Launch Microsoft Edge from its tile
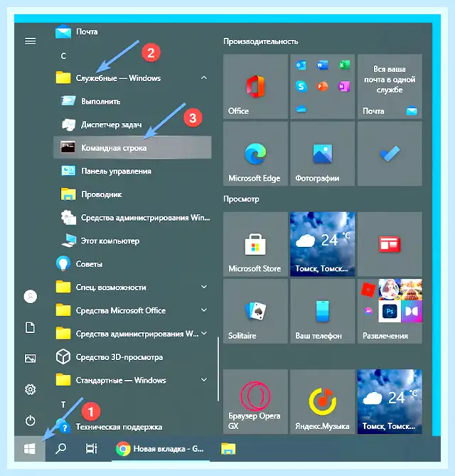 point(255,154)
